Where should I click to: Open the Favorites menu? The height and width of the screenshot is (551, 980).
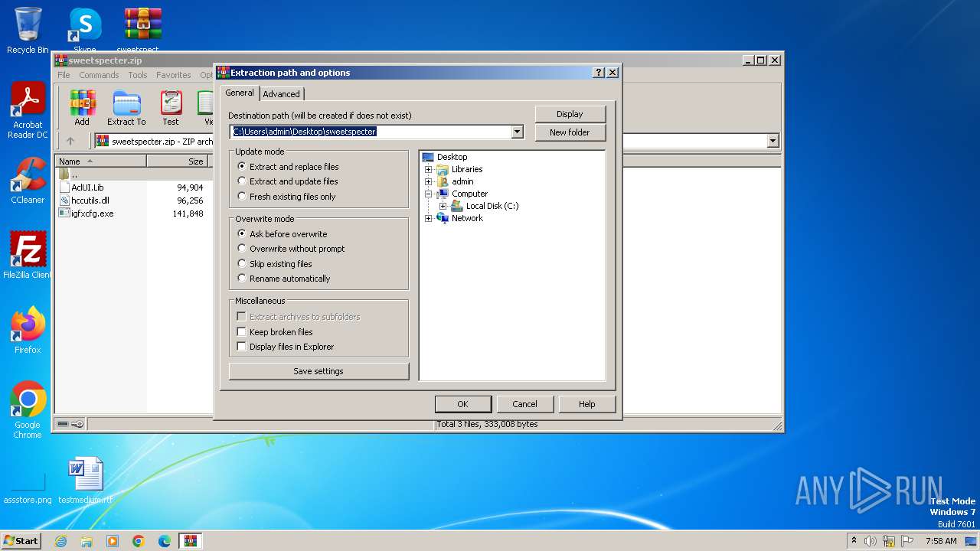pyautogui.click(x=174, y=75)
